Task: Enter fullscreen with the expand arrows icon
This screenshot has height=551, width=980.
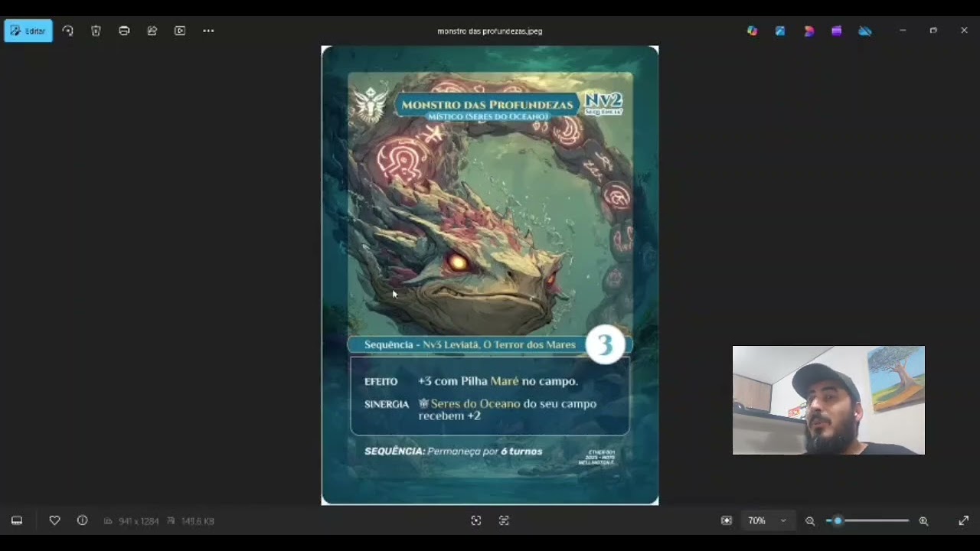Action: pos(963,520)
